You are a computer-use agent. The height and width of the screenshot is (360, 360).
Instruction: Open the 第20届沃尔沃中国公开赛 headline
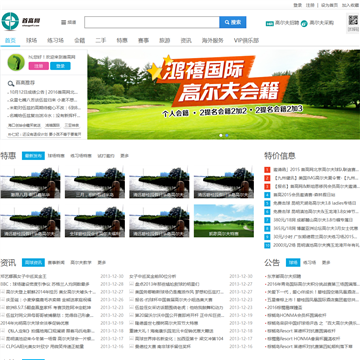(180, 315)
